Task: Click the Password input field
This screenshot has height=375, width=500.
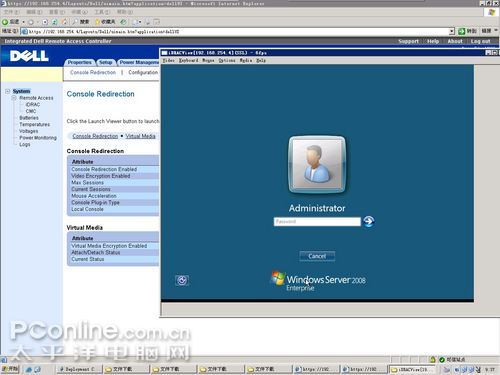Action: 317,222
